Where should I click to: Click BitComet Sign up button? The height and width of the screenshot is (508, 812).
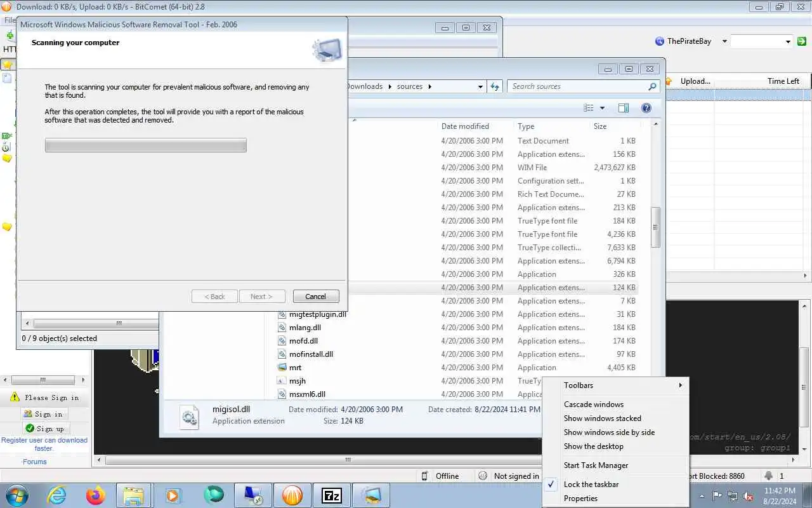pos(44,429)
